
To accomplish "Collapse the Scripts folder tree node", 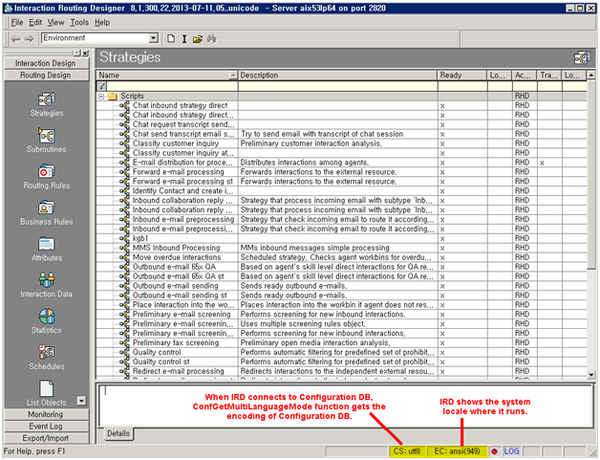I will pyautogui.click(x=101, y=96).
